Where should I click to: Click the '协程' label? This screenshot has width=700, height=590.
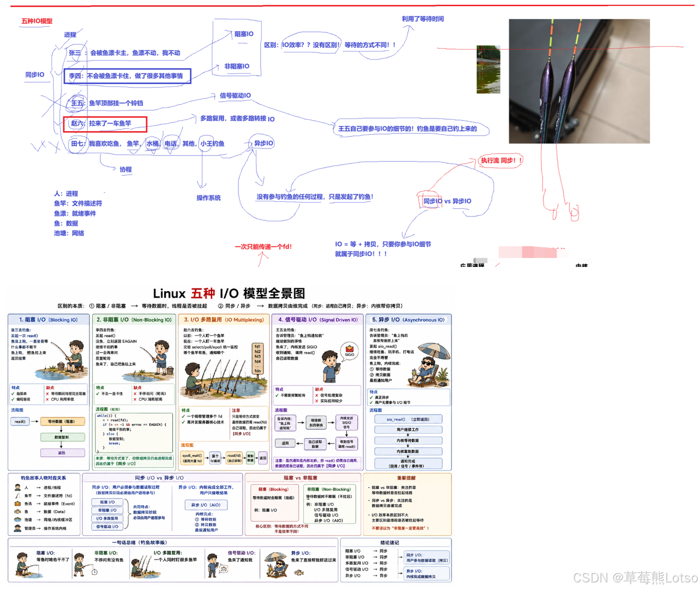click(x=126, y=169)
